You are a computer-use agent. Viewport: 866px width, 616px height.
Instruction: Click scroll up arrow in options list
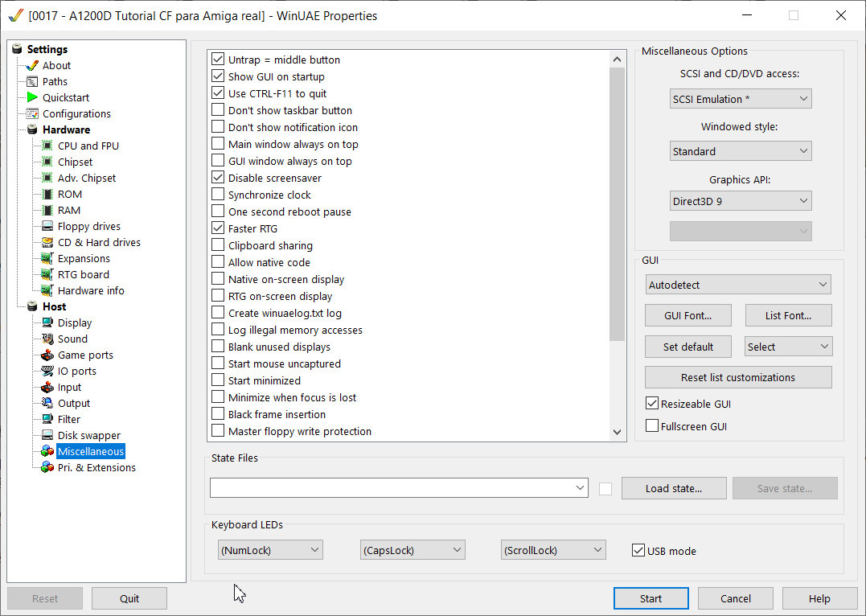click(617, 60)
